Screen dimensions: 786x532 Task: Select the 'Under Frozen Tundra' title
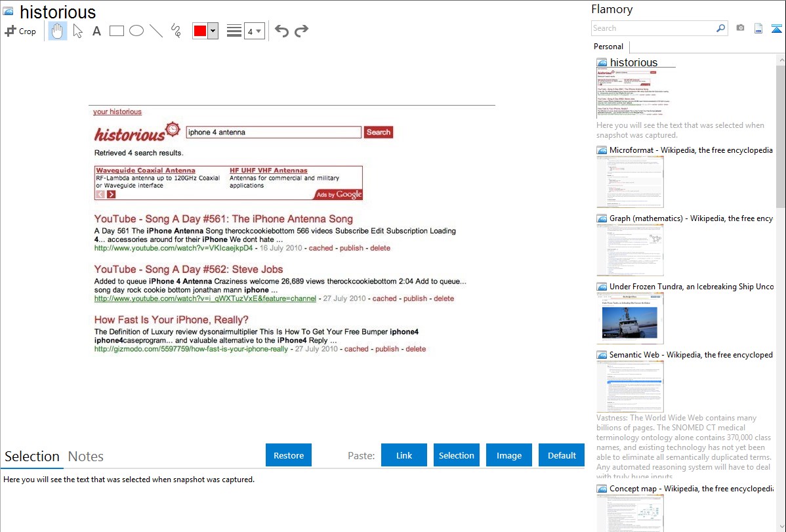(692, 287)
